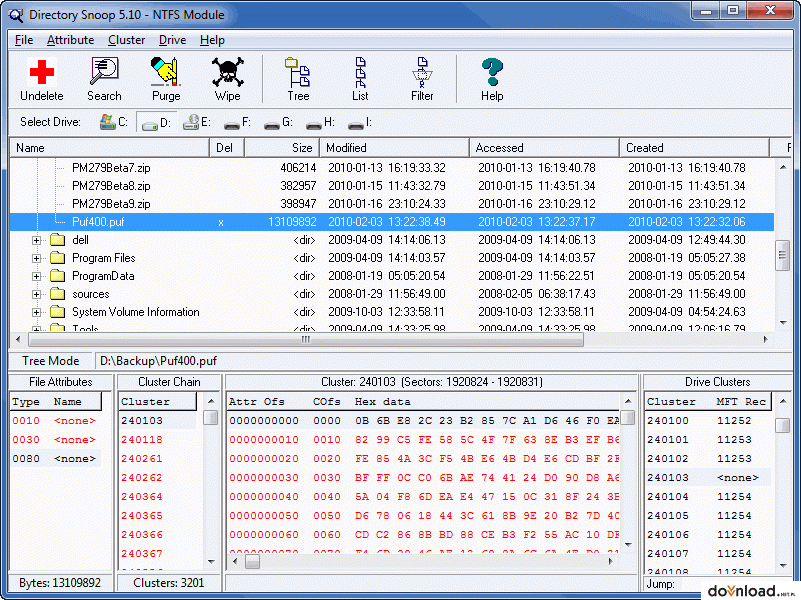Click the ProgramData folder icon
This screenshot has height=600, width=801.
tap(58, 276)
